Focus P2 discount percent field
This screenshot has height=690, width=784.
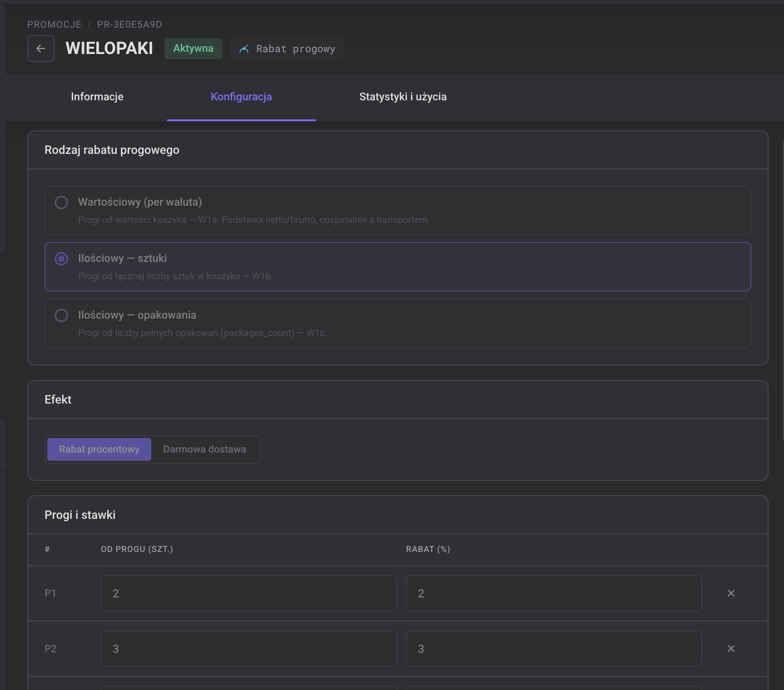(554, 649)
